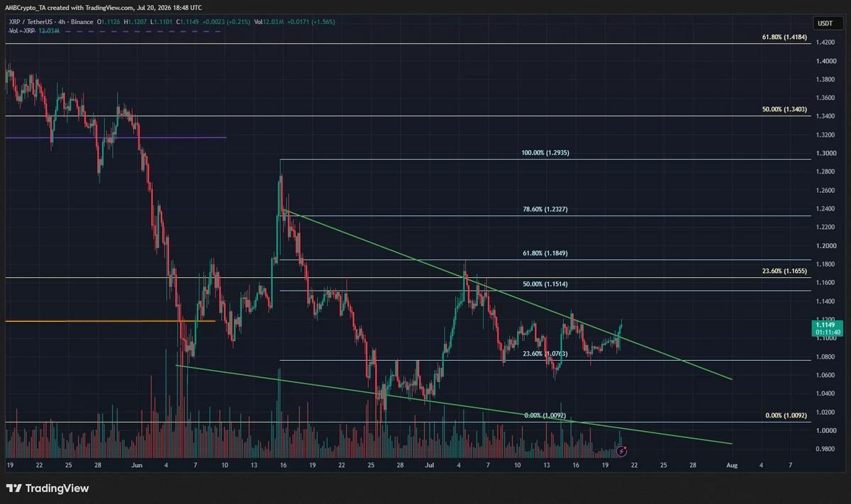
Task: Select the lower green descending trendline
Action: [454, 405]
